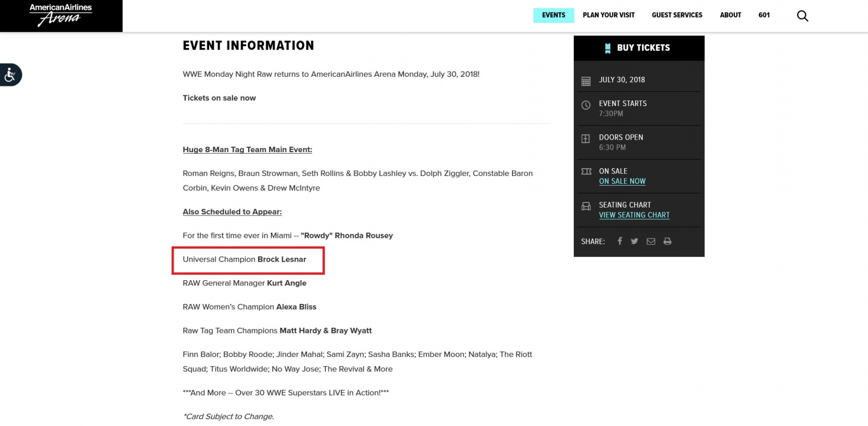Open the search magnifier icon
Image resolution: width=868 pixels, height=426 pixels.
click(802, 16)
